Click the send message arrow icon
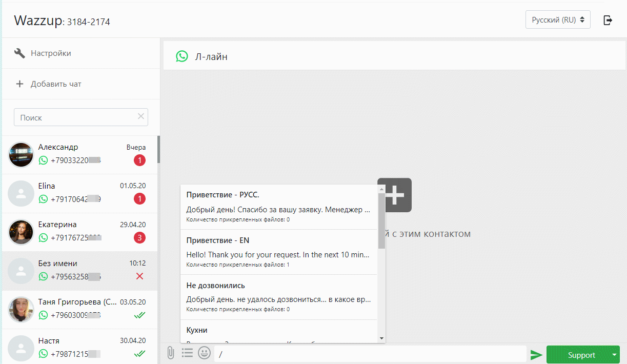Screen dimensions: 627x364 coord(536,353)
